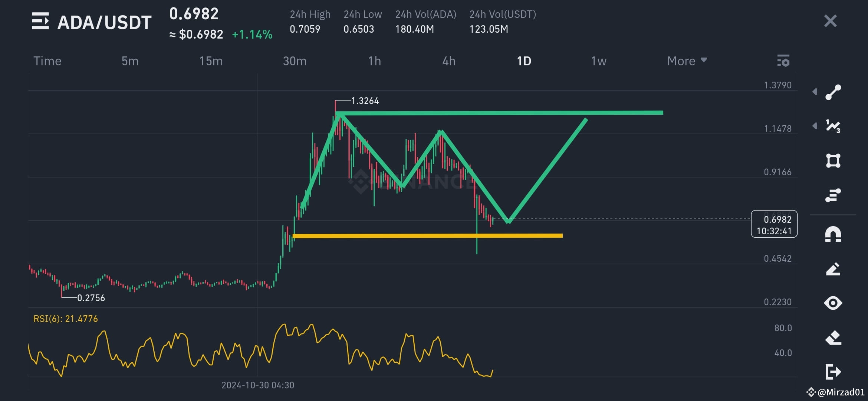Click the 0.2756 low price marker
The height and width of the screenshot is (401, 868).
pos(91,298)
